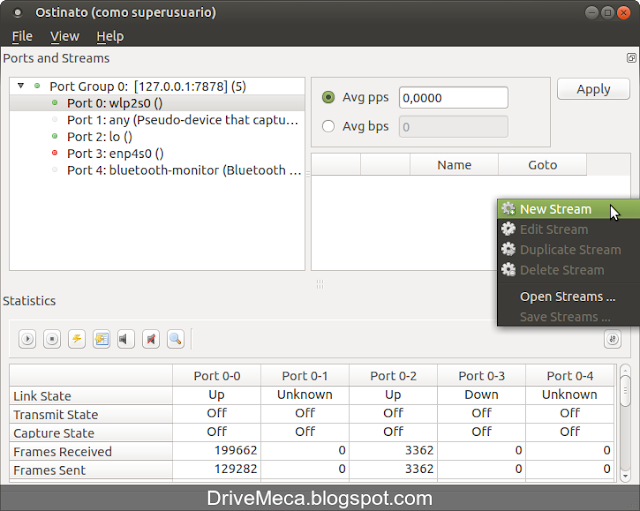Select Port 2: lo
The height and width of the screenshot is (511, 640).
(157, 136)
